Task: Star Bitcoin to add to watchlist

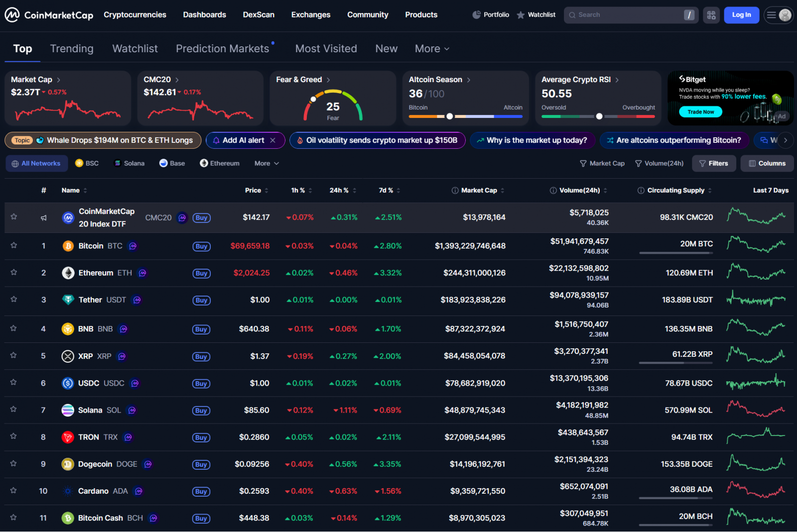Action: point(14,245)
